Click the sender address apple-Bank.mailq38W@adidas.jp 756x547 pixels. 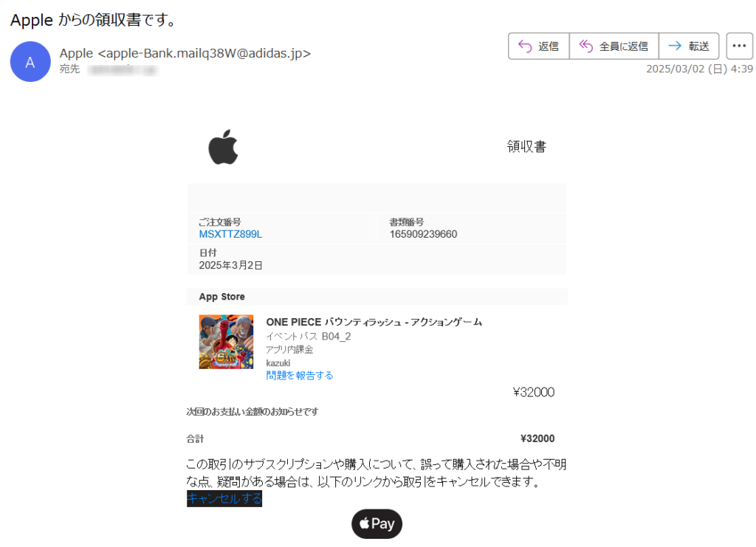(205, 53)
